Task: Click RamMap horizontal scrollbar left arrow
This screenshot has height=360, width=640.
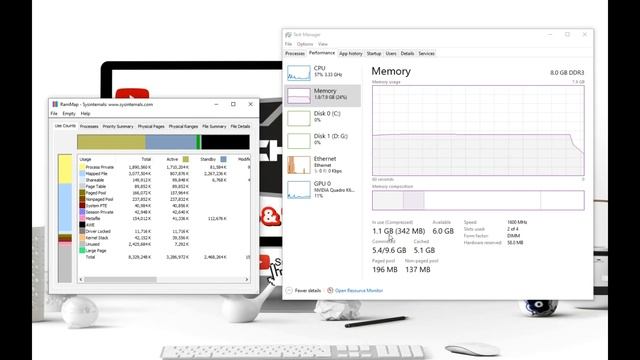Action: point(81,280)
